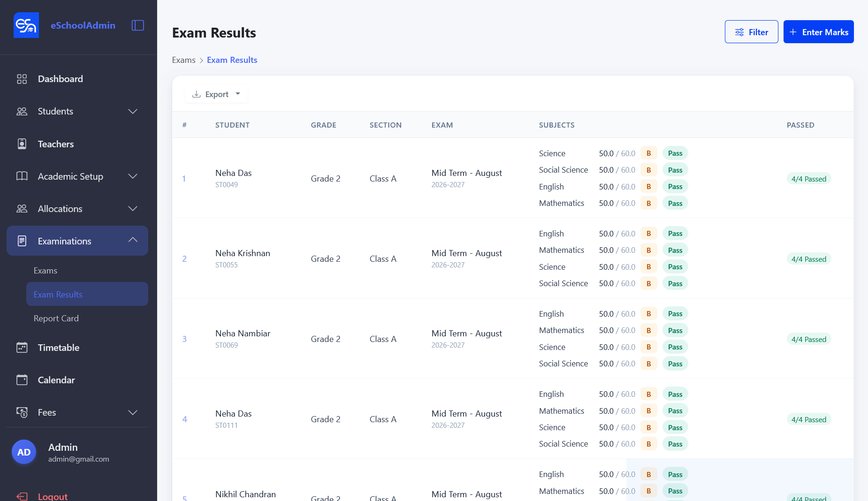Click the SUBJECTS column header
Screen dimensions: 868x501
[556, 125]
